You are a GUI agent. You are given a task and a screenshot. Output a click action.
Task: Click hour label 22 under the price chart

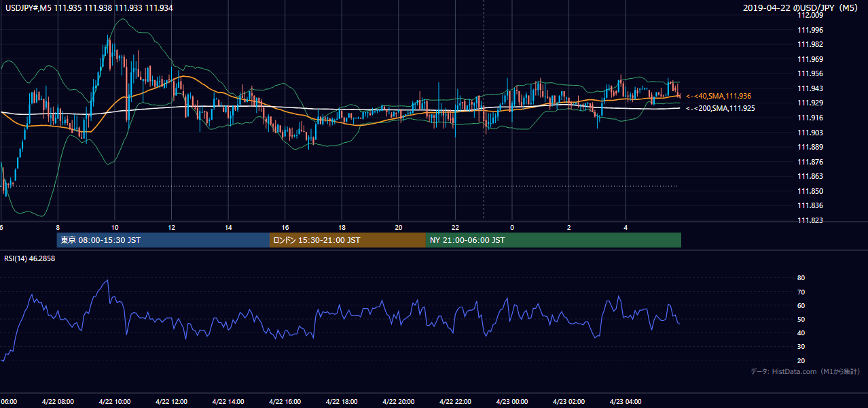click(456, 227)
